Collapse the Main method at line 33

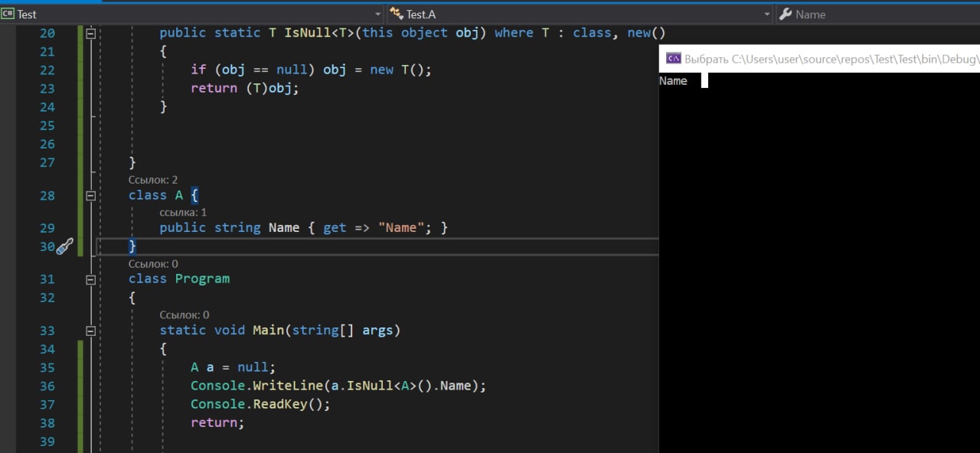point(90,331)
